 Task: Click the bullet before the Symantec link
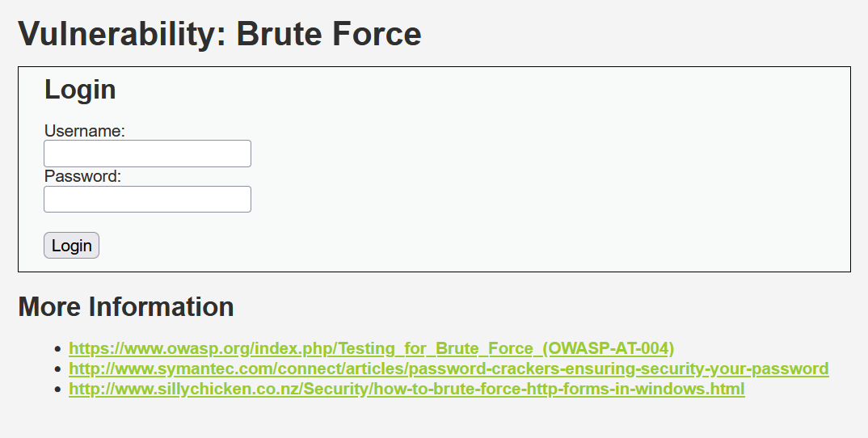point(58,369)
